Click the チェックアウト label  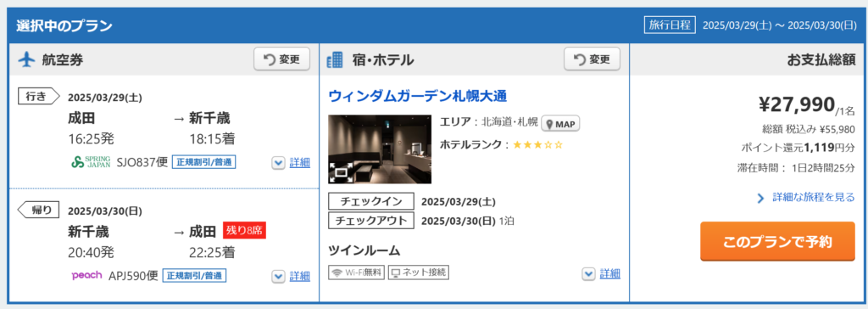click(372, 220)
